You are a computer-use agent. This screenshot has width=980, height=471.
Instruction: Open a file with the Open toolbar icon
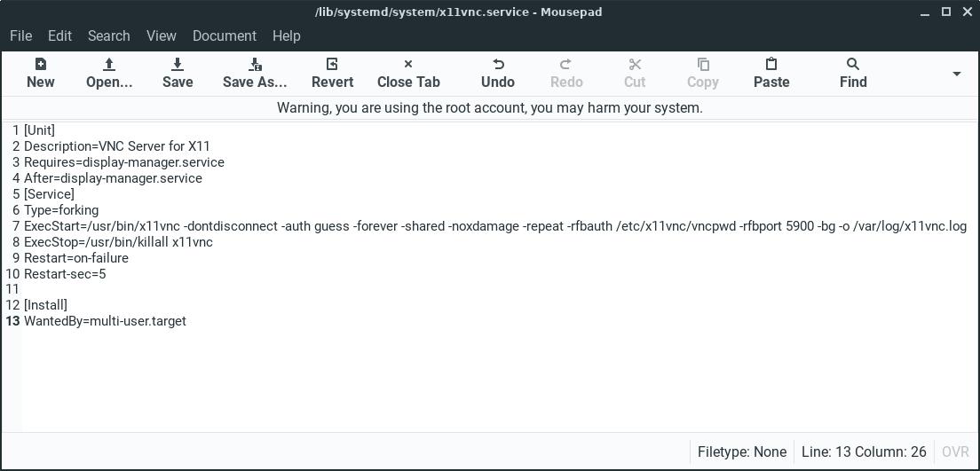click(x=109, y=65)
